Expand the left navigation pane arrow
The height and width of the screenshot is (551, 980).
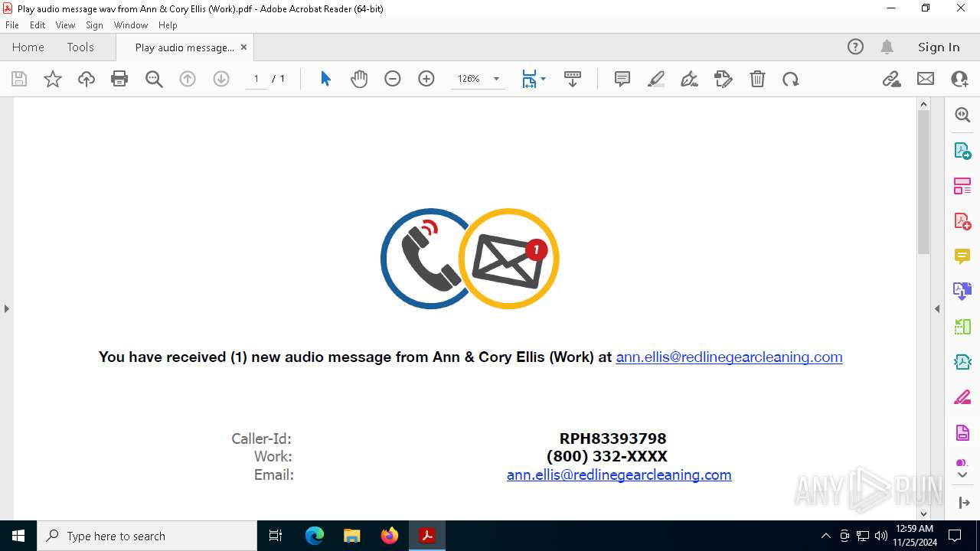click(6, 309)
